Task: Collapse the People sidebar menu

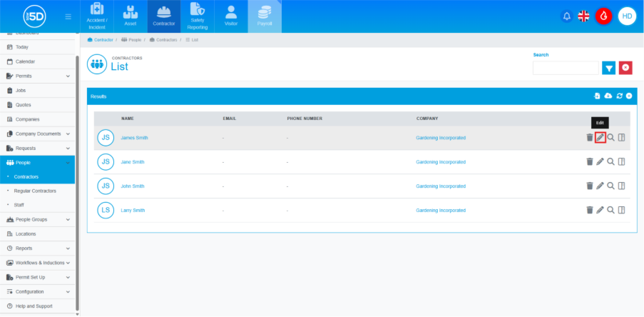Action: tap(37, 162)
